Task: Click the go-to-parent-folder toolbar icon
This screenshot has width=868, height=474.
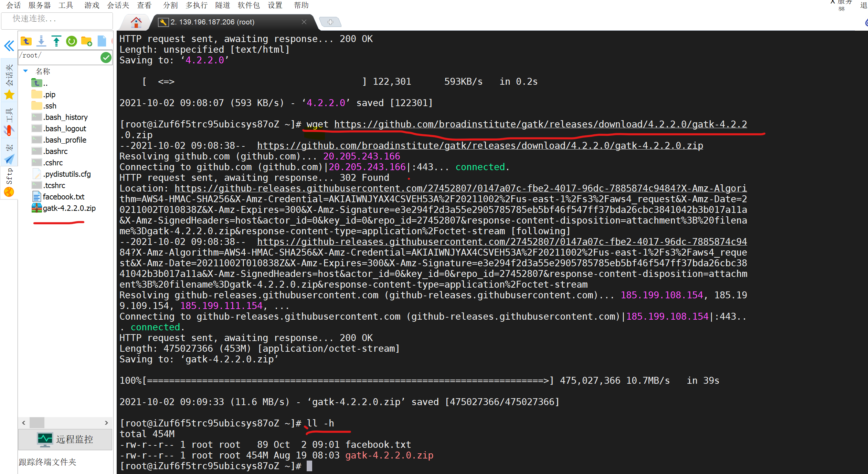Action: click(26, 41)
